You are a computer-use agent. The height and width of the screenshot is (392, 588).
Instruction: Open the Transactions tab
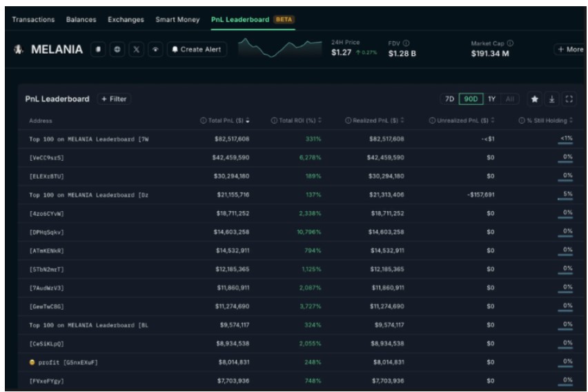(33, 19)
